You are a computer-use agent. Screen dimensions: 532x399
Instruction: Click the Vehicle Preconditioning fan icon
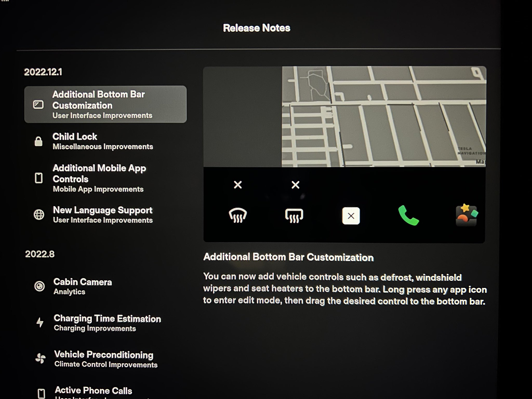pos(39,359)
